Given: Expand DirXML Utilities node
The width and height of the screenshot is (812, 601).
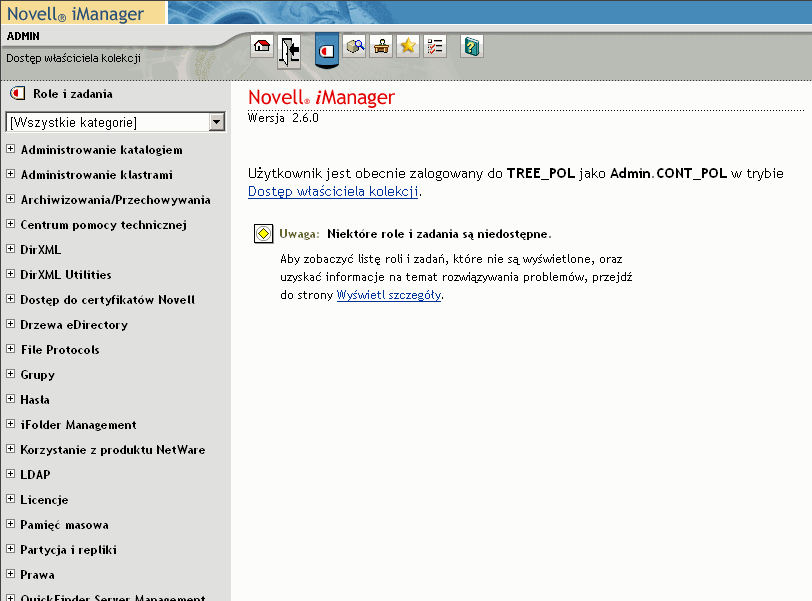Looking at the screenshot, I should (x=10, y=274).
